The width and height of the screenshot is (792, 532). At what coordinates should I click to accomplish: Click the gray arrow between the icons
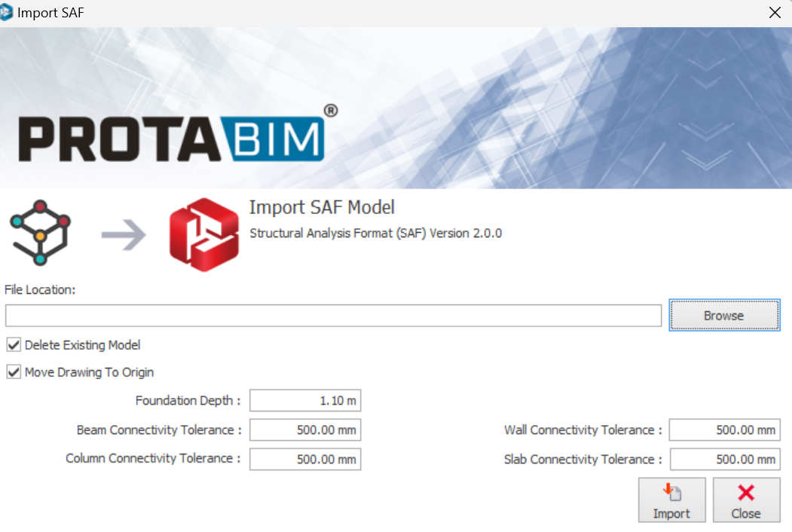tap(124, 235)
